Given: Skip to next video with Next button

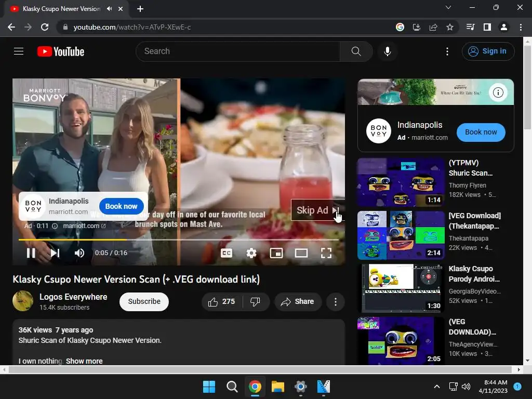Looking at the screenshot, I should pyautogui.click(x=55, y=253).
